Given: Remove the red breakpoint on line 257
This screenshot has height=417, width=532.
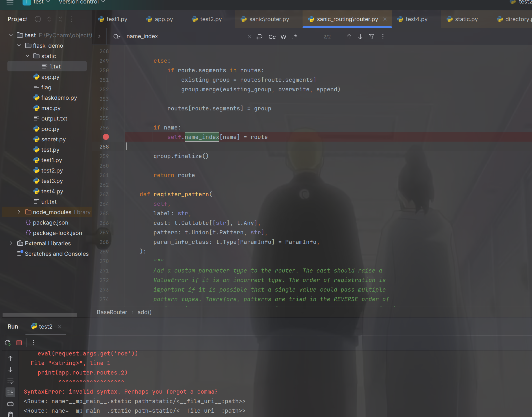Looking at the screenshot, I should click(106, 137).
